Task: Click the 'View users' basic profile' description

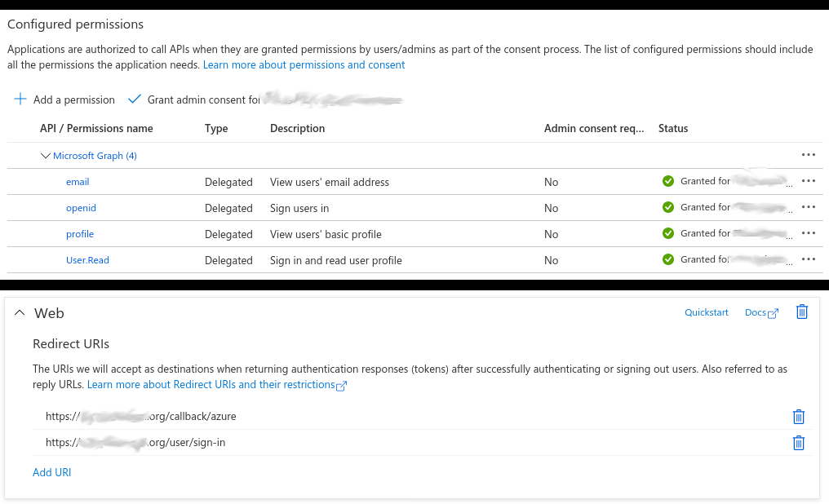Action: (x=326, y=235)
